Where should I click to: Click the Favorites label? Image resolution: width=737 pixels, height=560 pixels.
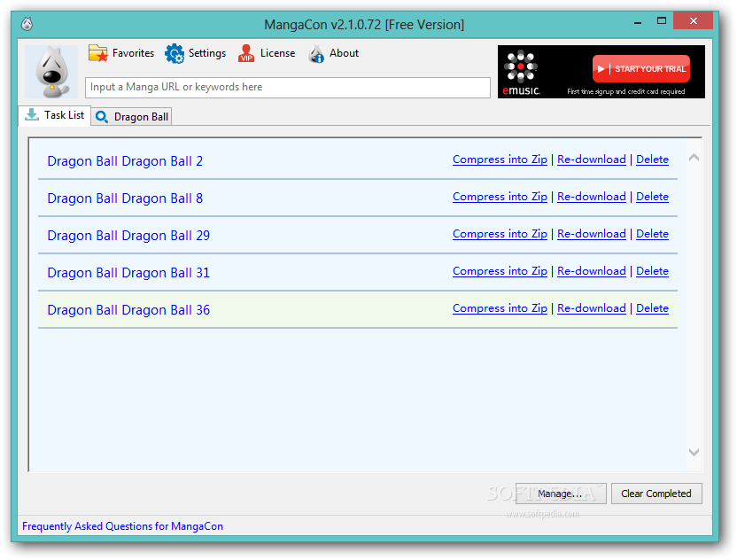pyautogui.click(x=133, y=53)
